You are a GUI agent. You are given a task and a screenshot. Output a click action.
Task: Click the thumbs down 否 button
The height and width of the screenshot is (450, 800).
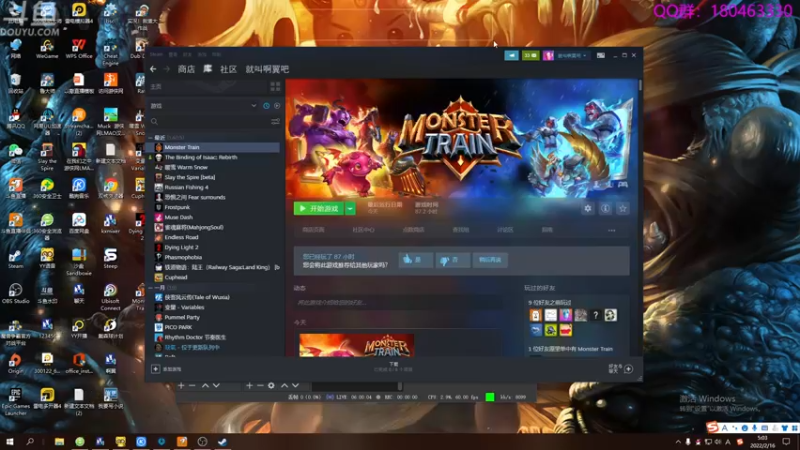452,260
